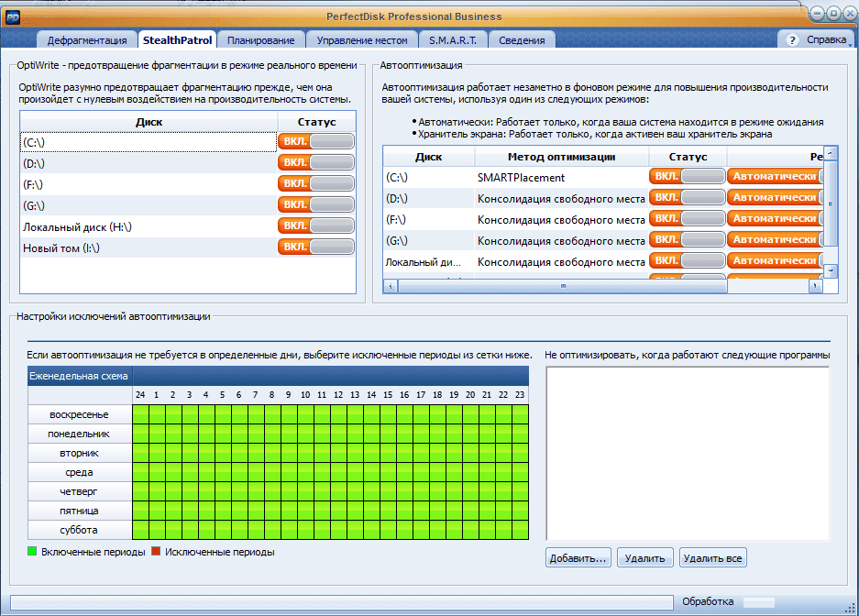
Task: Click the Добавить... button
Action: click(578, 558)
